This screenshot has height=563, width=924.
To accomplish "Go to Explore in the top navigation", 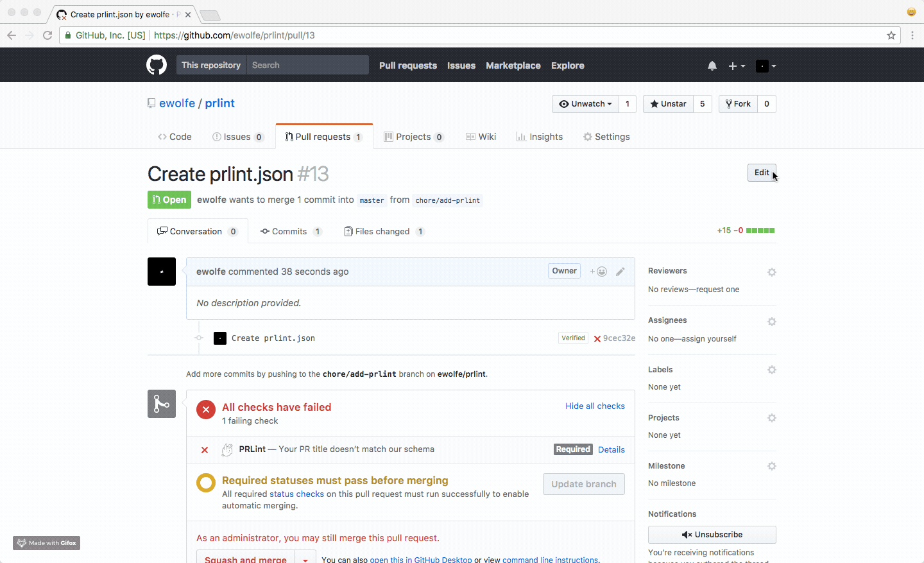I will pyautogui.click(x=568, y=65).
